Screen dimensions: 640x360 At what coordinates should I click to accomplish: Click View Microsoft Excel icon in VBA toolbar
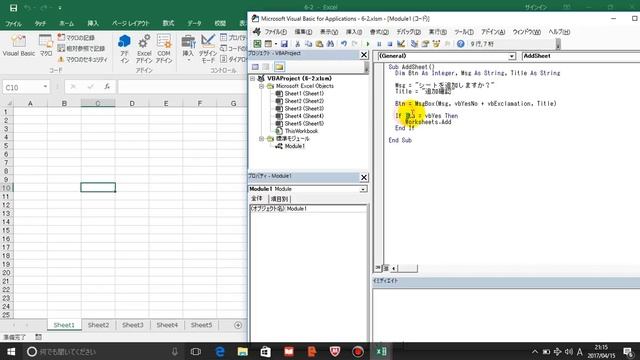point(257,44)
